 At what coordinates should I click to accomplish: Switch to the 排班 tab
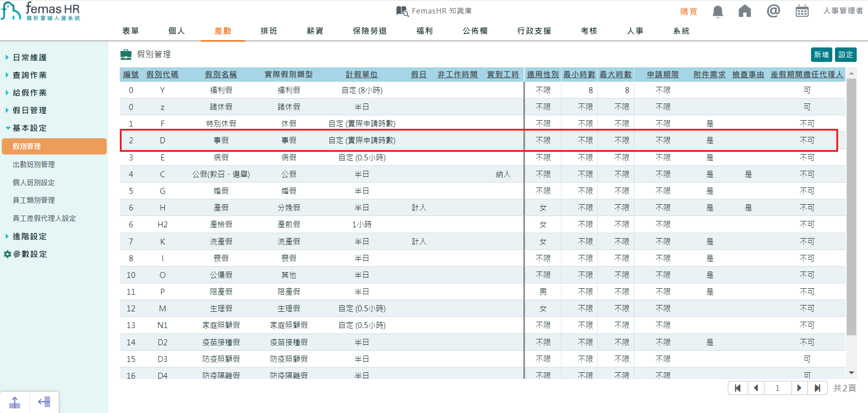[x=269, y=31]
